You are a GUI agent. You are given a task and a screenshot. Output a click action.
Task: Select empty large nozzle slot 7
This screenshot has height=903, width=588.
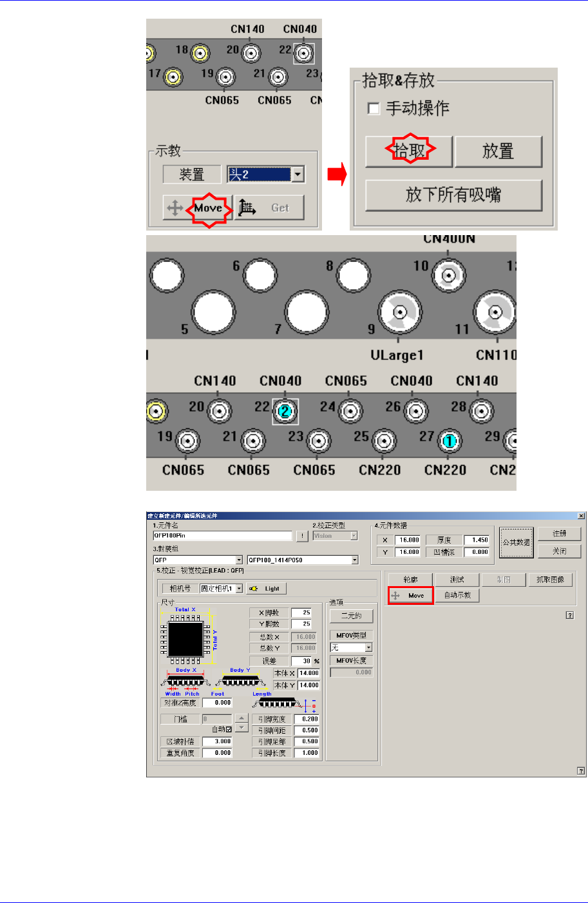click(x=307, y=313)
